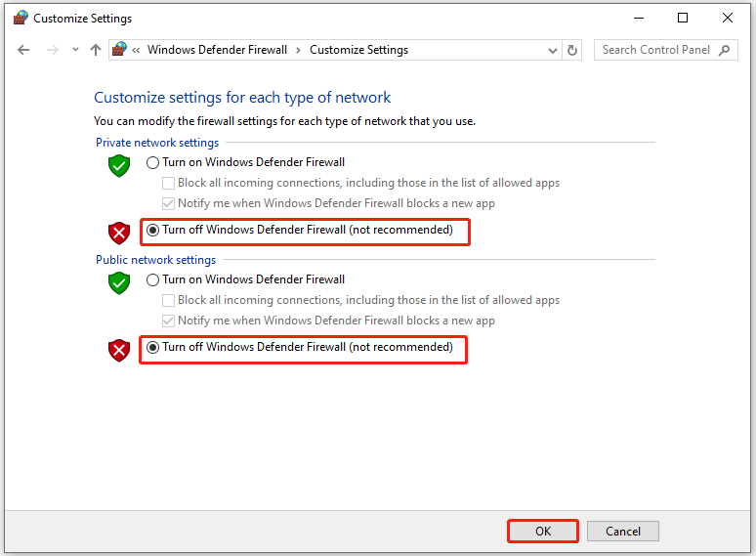Open the address bar history dropdown

[x=553, y=50]
